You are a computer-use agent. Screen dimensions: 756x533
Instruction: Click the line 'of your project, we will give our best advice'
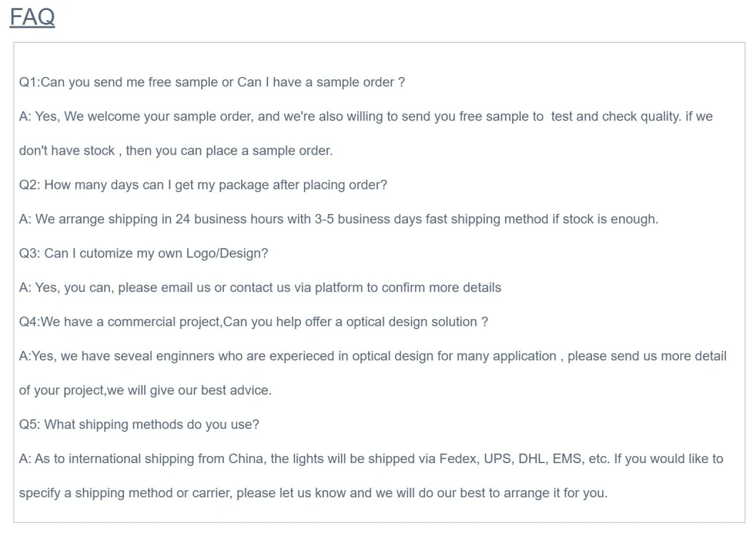coord(145,390)
